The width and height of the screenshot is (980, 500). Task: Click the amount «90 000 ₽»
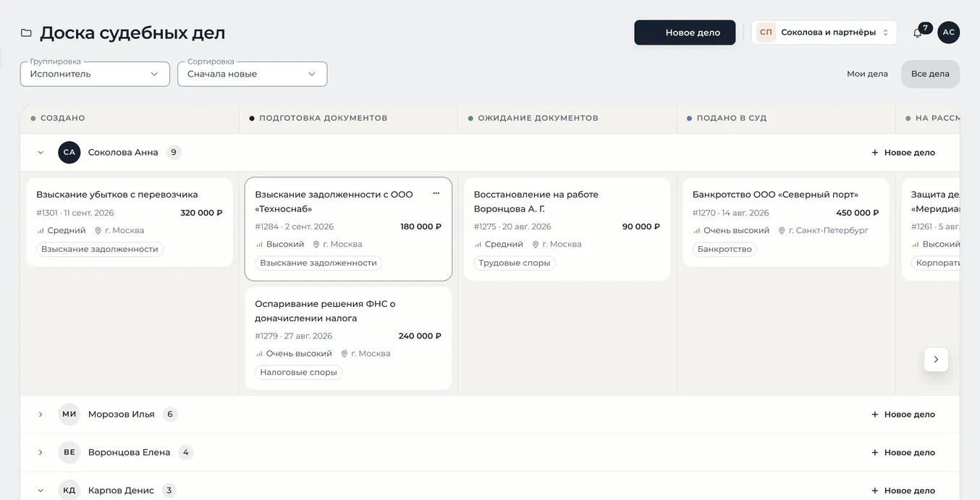[x=641, y=226]
